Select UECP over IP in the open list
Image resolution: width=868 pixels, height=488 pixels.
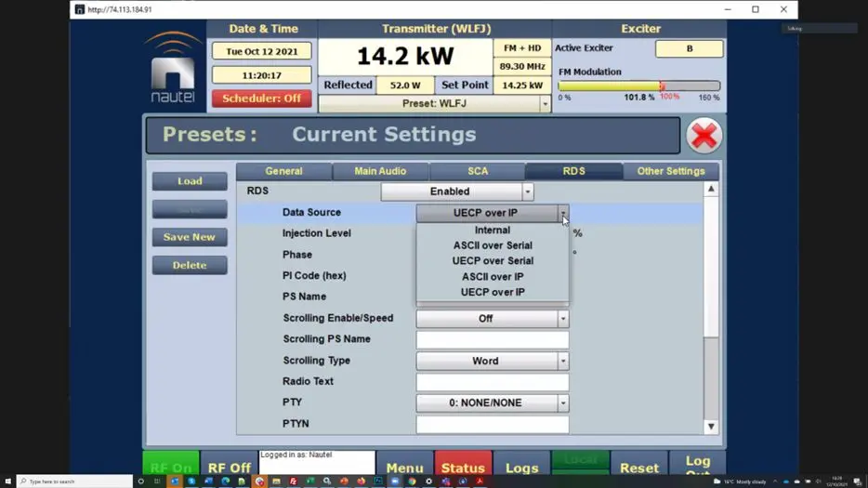(x=493, y=292)
